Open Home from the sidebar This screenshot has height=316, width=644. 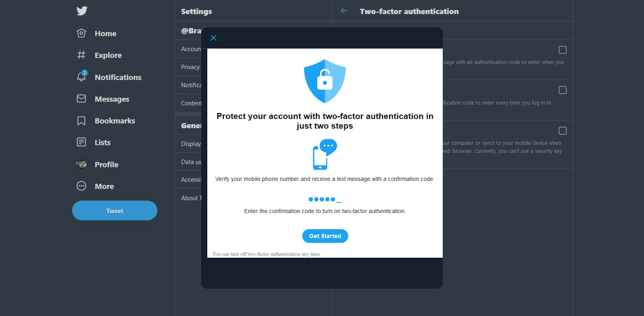tap(97, 33)
